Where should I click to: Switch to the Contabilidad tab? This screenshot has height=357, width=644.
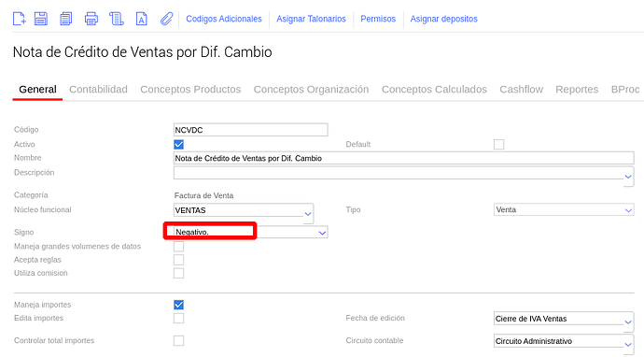point(98,90)
